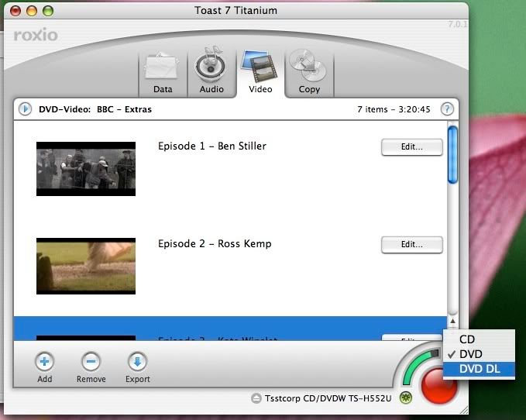
Task: Choose DVD from the disc type menu
Action: tap(479, 354)
